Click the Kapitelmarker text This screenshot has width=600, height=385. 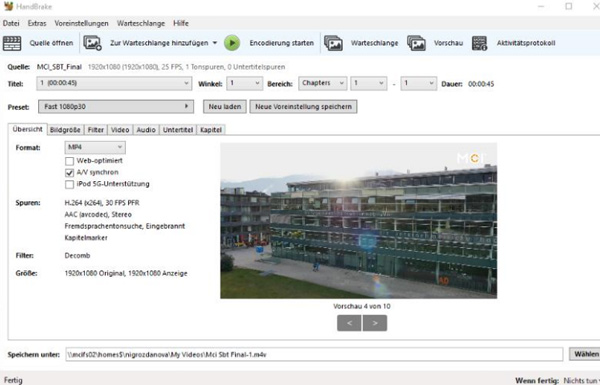[x=86, y=238]
